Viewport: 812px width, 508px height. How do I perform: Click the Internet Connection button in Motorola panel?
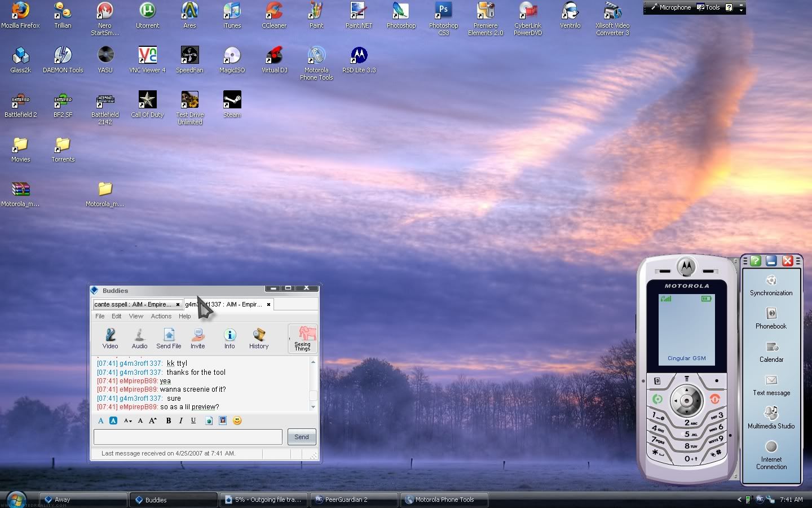771,455
